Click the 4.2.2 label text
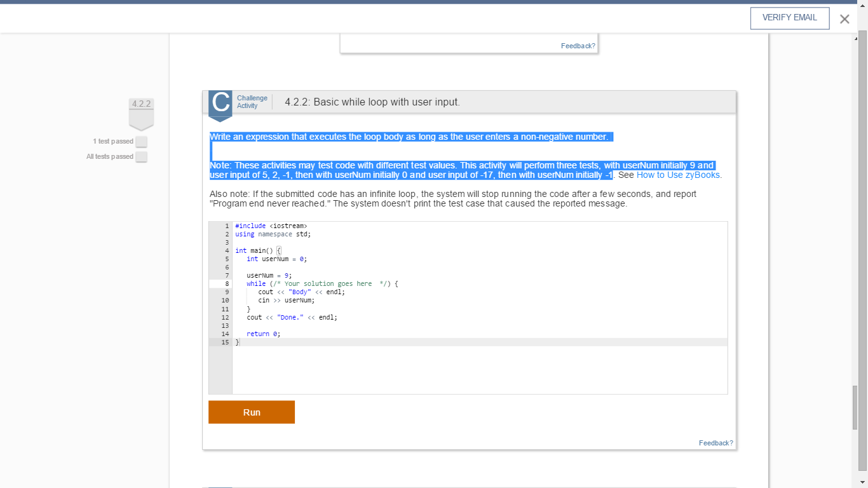This screenshot has height=488, width=868. pos(140,104)
